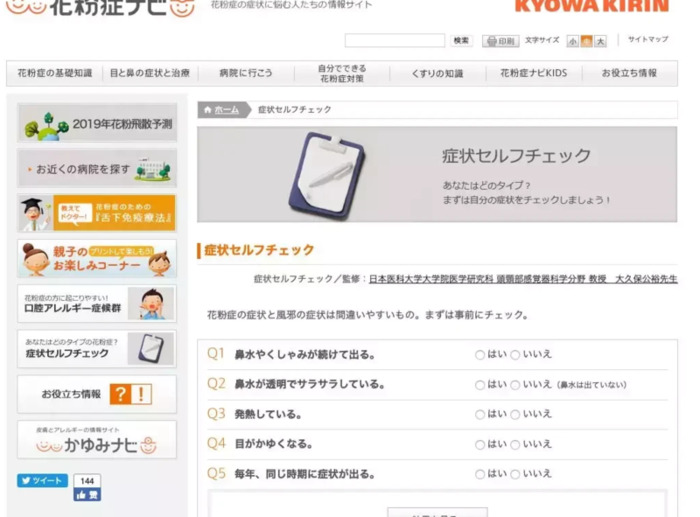The width and height of the screenshot is (700, 517).
Task: Open くすりの知識 navigation menu
Action: point(437,73)
